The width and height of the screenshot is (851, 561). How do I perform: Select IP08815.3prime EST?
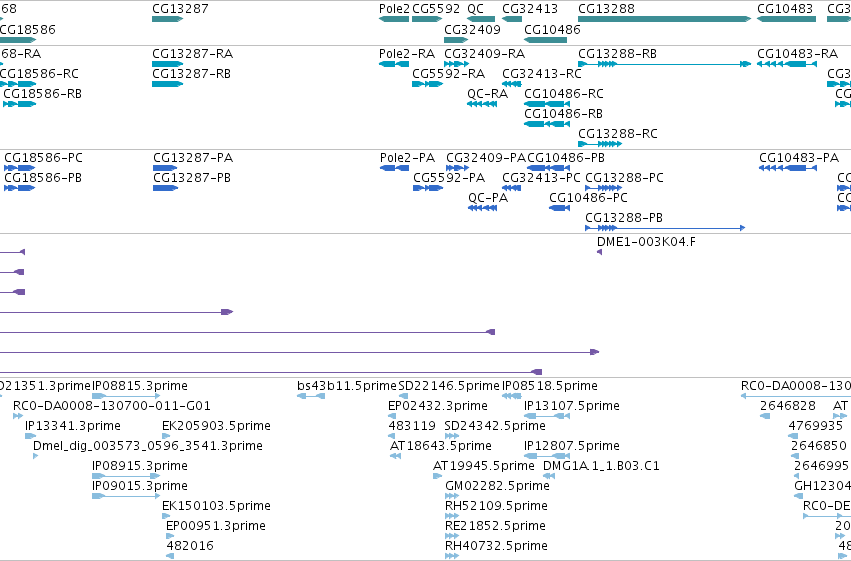point(126,396)
